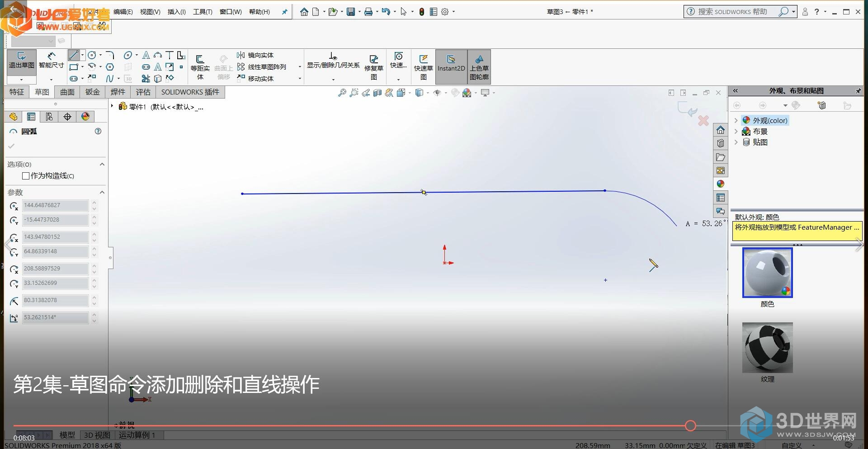Switch to the Sheet Metal (钣金) tab
Screen dimensions: 868x449
click(93, 92)
